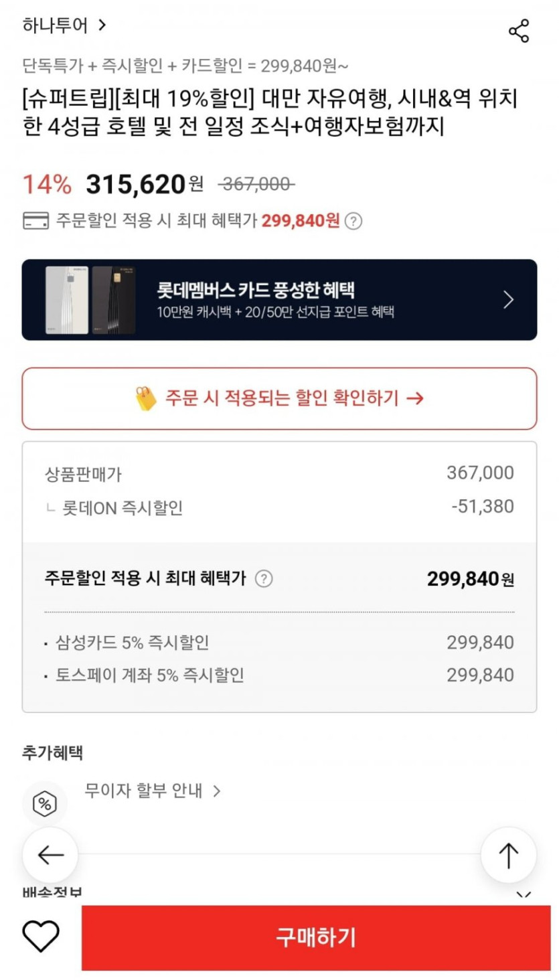
Task: Select 토스페이 계좌 5% 즉시할인 row
Action: 279,675
